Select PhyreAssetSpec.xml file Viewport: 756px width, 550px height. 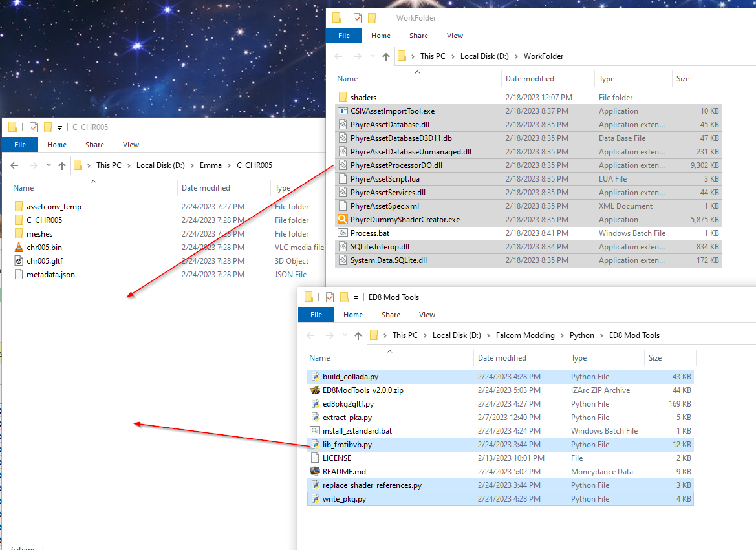pyautogui.click(x=528, y=206)
